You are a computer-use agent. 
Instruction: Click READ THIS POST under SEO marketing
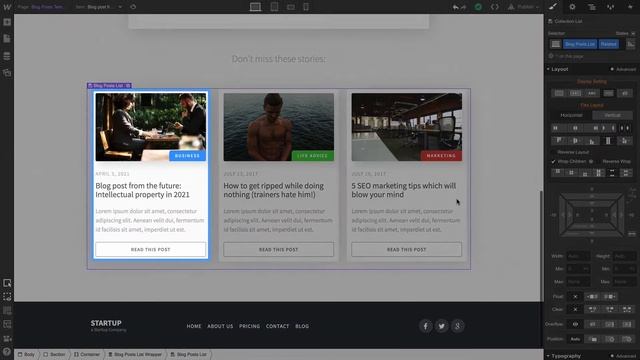[407, 249]
